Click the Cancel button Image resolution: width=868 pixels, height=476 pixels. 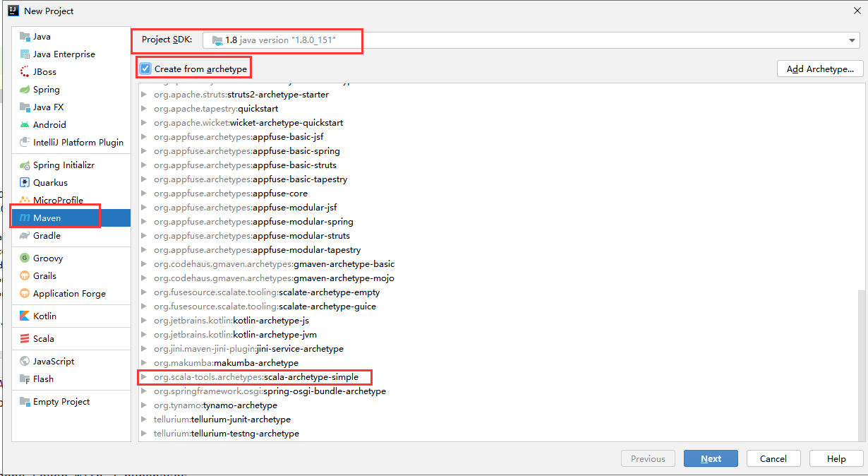coord(773,458)
